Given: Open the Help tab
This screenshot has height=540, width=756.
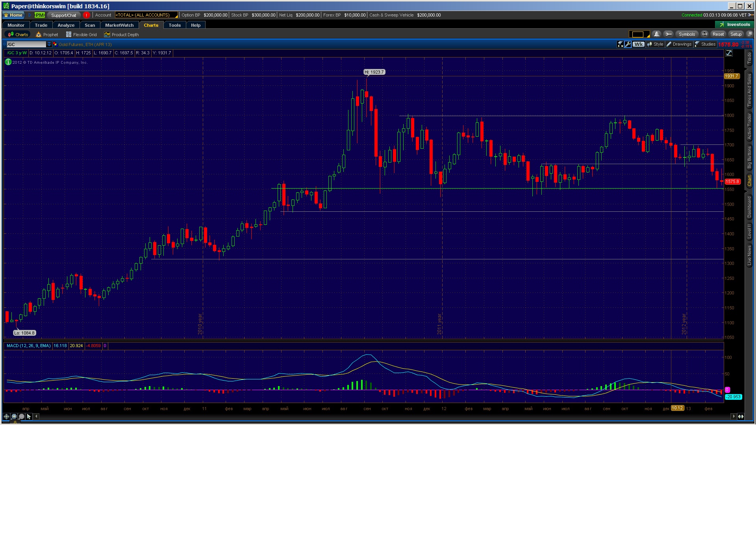Looking at the screenshot, I should click(196, 25).
